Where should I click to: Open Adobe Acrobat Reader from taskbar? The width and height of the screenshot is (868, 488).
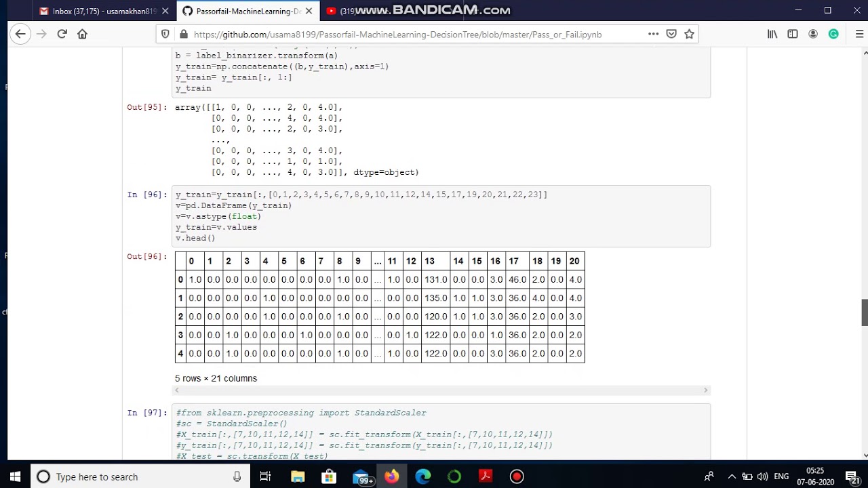485,476
